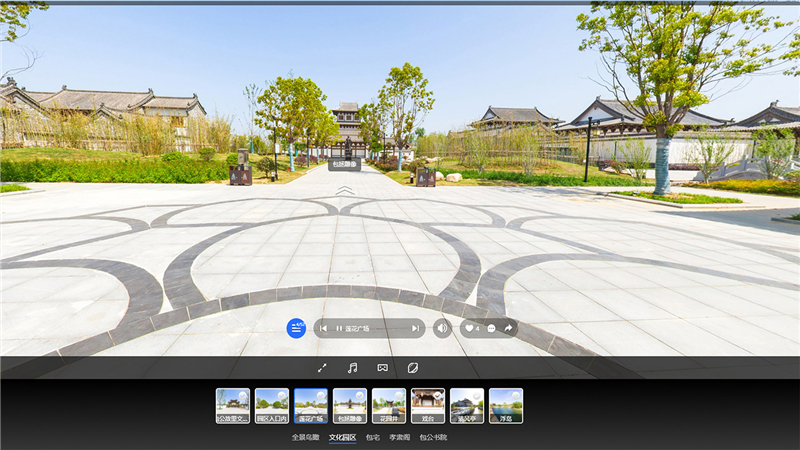Skip to the previous scene
This screenshot has width=800, height=450.
coord(324,328)
